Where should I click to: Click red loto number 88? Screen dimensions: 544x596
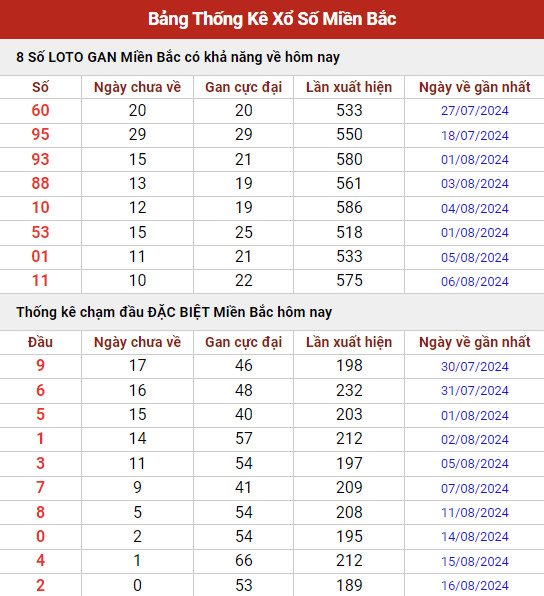(x=40, y=183)
